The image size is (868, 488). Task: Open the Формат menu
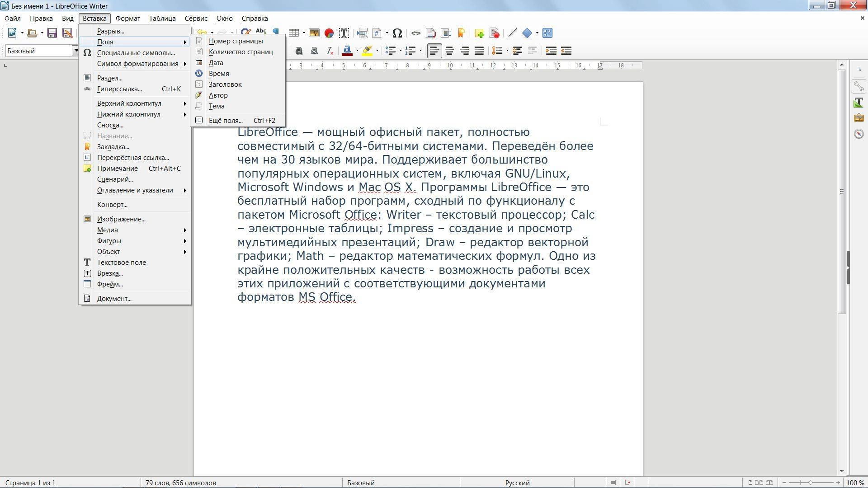[127, 19]
